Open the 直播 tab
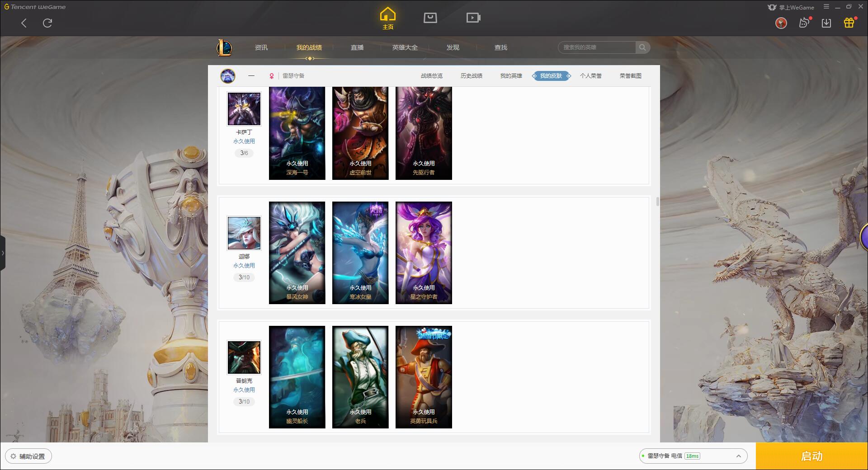This screenshot has height=470, width=868. [x=357, y=47]
